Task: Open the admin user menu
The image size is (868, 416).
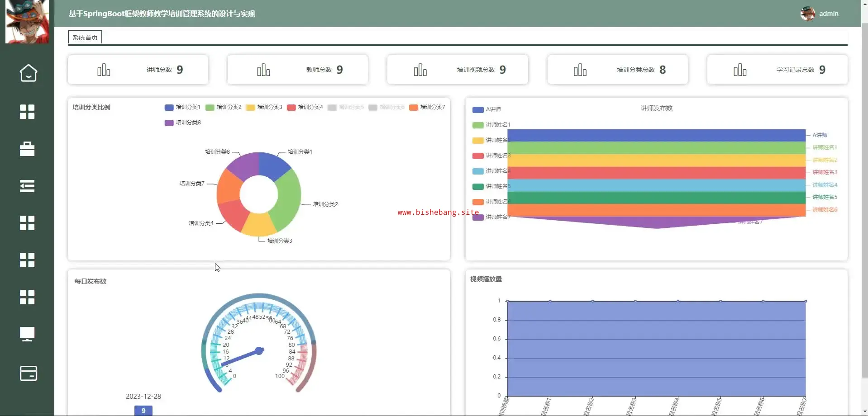Action: pos(828,14)
